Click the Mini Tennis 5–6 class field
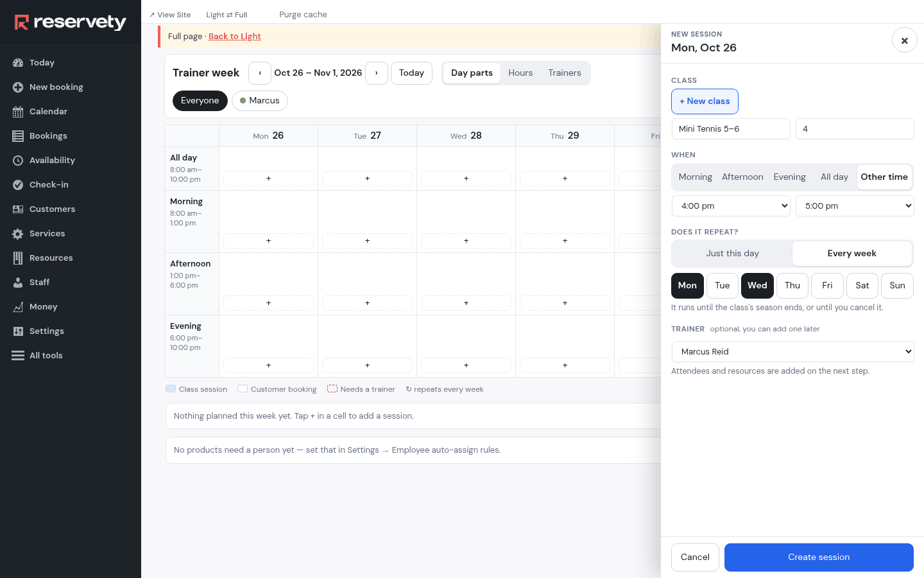924x578 pixels. coord(731,129)
